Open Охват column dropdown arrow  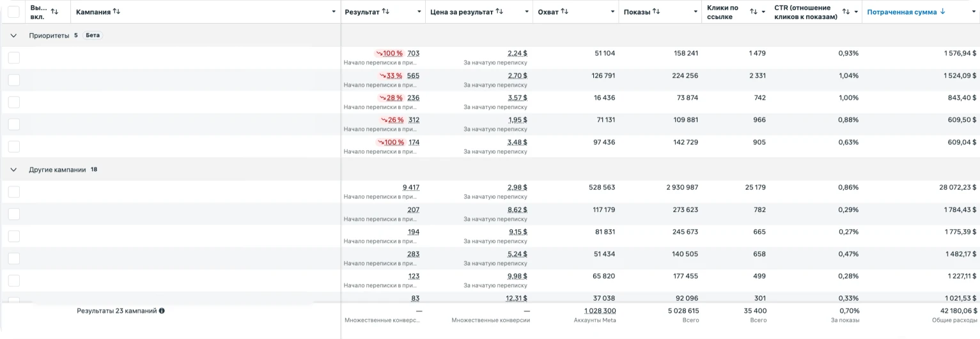point(612,12)
